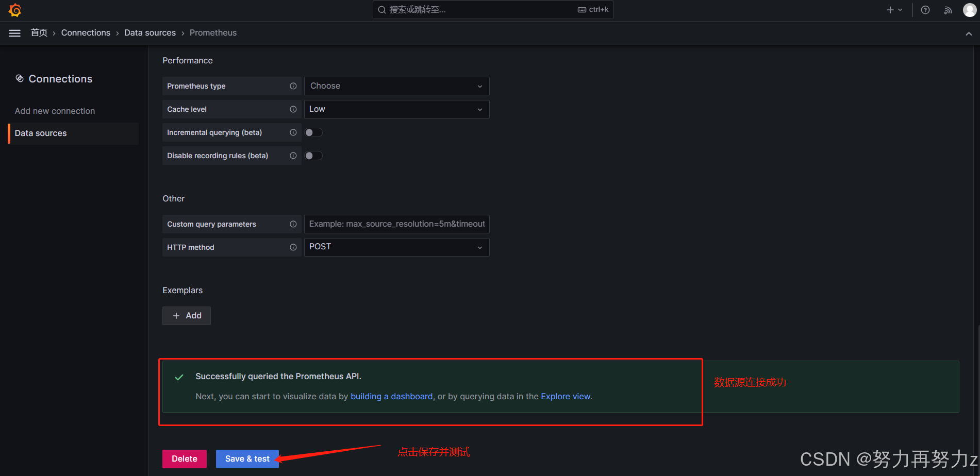Open the building a dashboard link
This screenshot has width=980, height=476.
(x=392, y=397)
